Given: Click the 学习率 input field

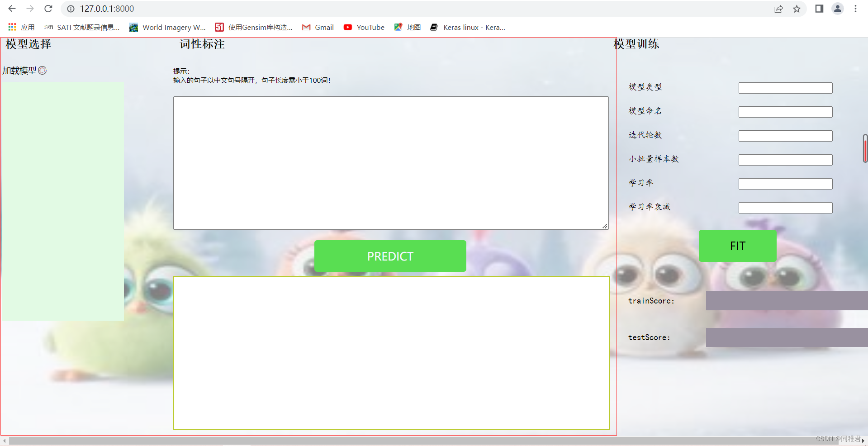Looking at the screenshot, I should [x=786, y=184].
